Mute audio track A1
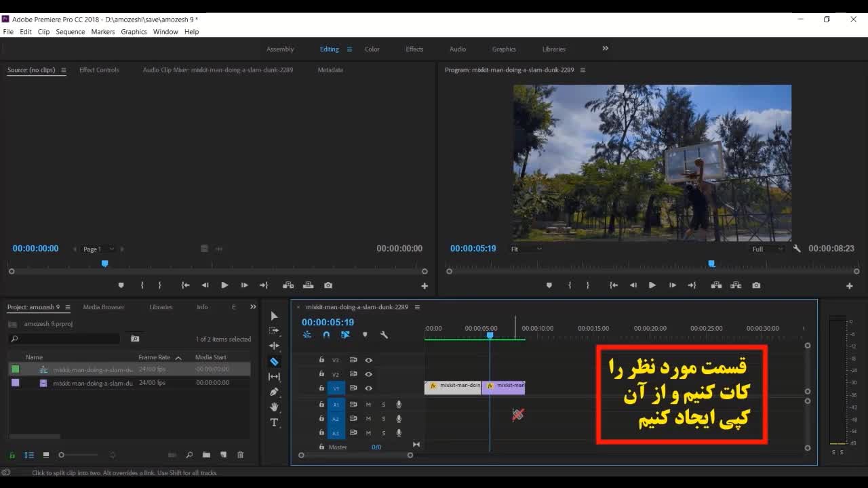The height and width of the screenshot is (488, 868). pyautogui.click(x=369, y=405)
